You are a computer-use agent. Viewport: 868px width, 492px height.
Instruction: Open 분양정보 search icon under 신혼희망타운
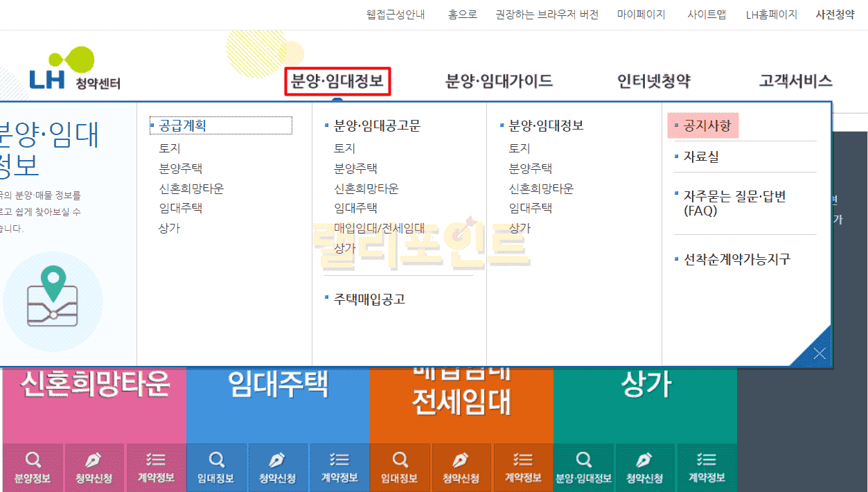(x=33, y=467)
